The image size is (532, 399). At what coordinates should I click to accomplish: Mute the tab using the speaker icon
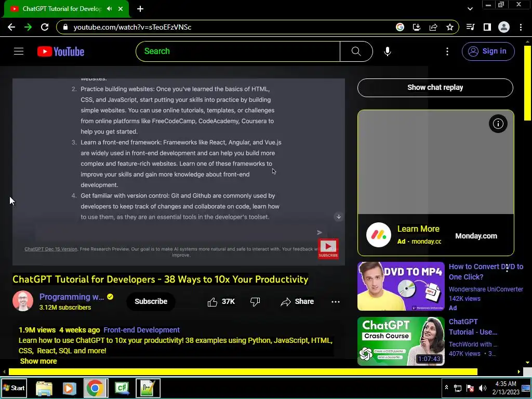pos(109,9)
